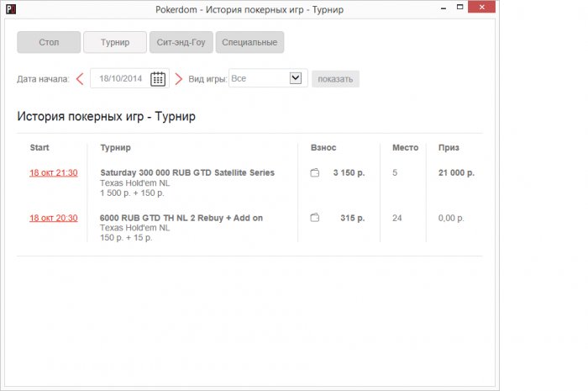
Task: Select 6000 RUB GTD TH NL 2 Rebuy + Add on
Action: [x=181, y=218]
